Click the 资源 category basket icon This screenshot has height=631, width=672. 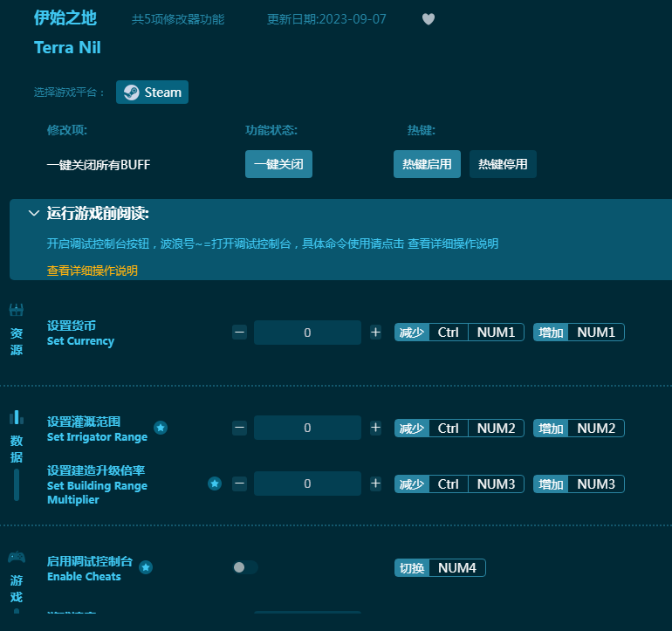17,310
